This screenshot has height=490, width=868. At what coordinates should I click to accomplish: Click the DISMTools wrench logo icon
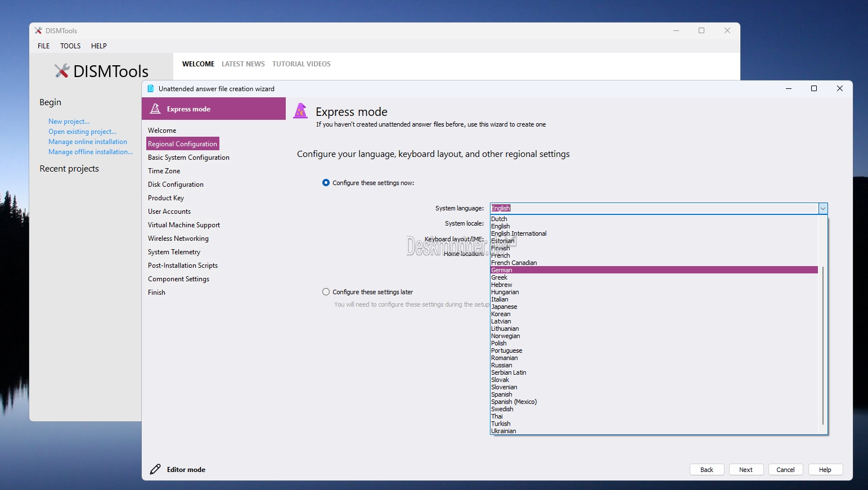coord(61,71)
